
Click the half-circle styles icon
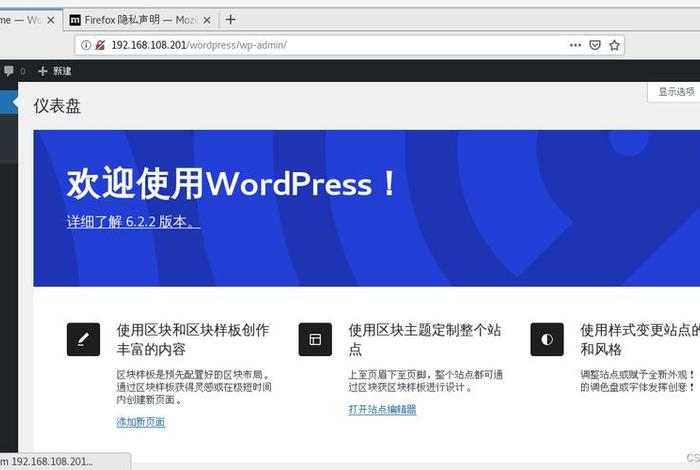click(547, 339)
